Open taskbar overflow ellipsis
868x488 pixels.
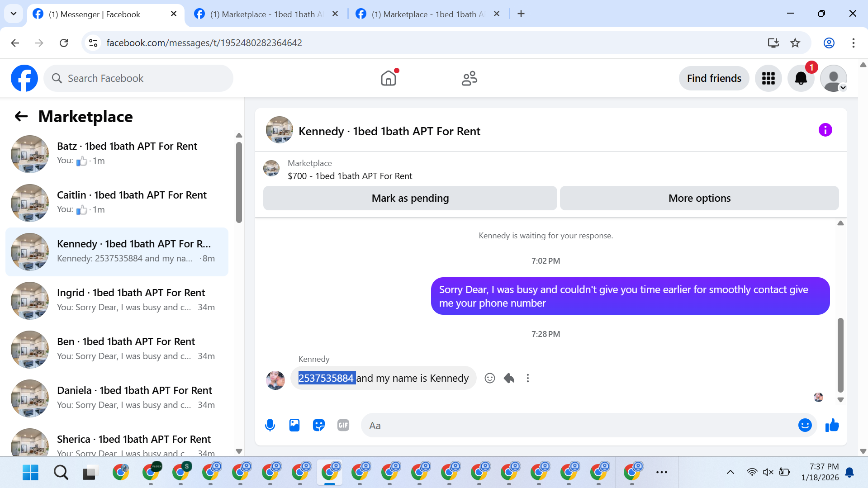661,472
